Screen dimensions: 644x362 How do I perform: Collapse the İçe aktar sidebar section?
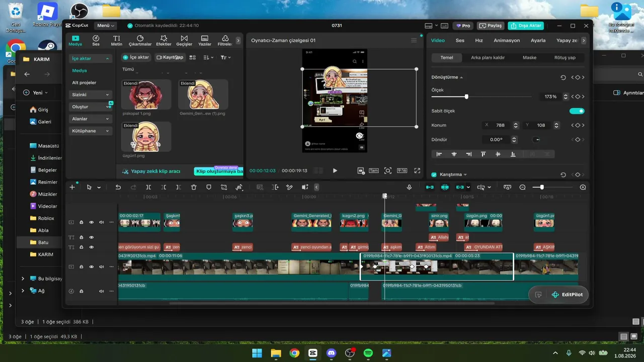[91, 59]
